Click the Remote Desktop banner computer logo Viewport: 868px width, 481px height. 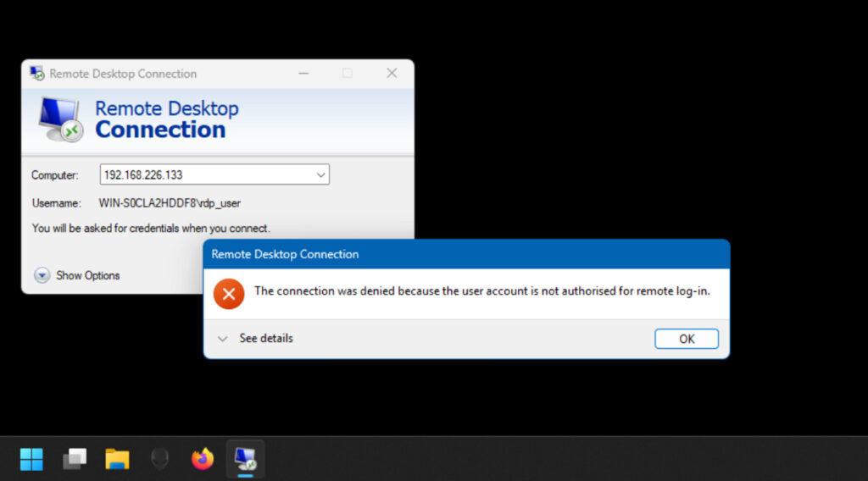click(x=59, y=119)
